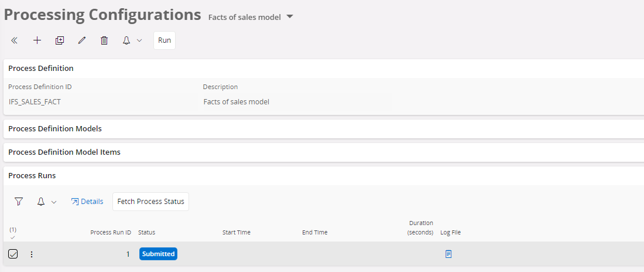Click the trash delete icon

click(104, 40)
